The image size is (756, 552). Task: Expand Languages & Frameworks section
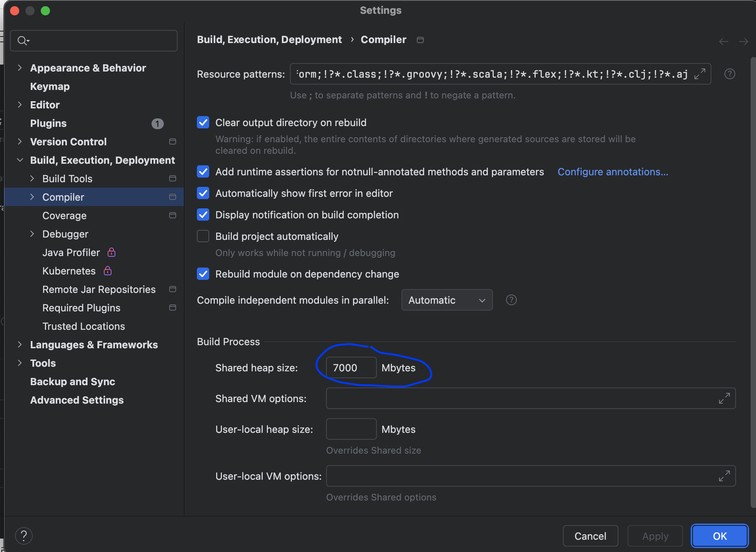(x=20, y=344)
